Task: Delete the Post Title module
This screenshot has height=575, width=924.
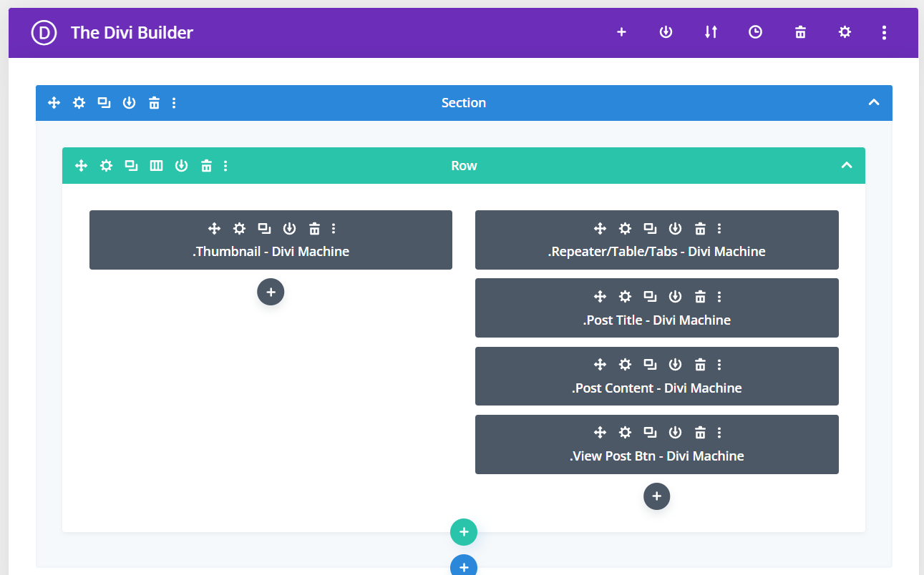Action: coord(700,297)
